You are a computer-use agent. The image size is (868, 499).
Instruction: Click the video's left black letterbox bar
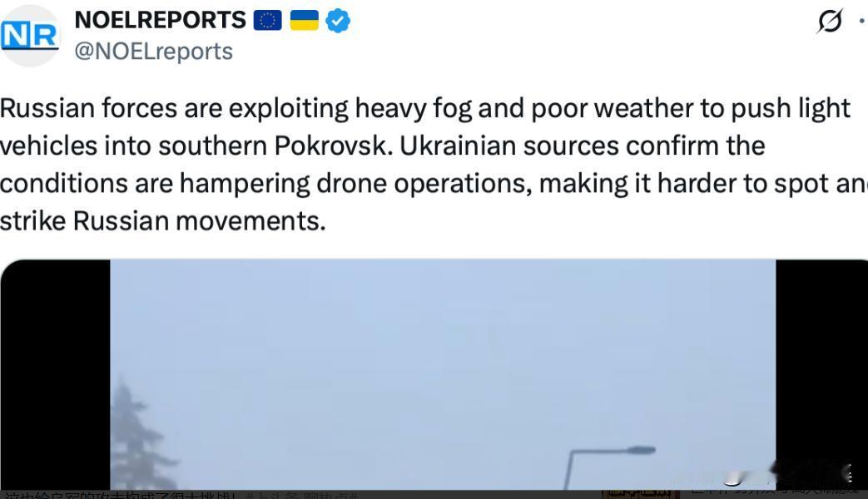(x=56, y=374)
